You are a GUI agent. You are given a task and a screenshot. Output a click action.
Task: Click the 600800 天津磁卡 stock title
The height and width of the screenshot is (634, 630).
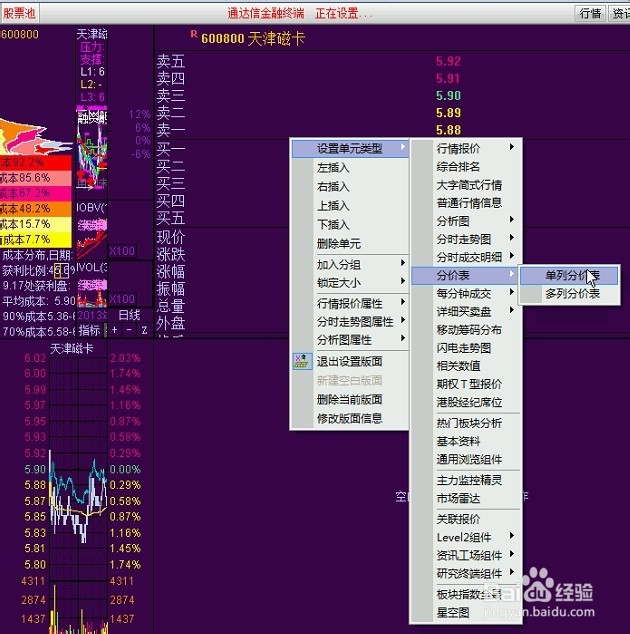tap(253, 38)
